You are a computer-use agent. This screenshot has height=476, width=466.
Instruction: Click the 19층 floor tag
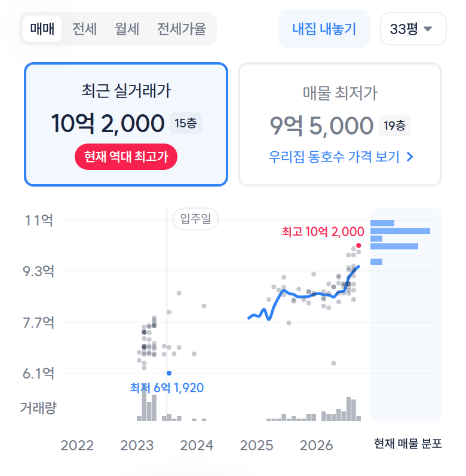394,126
